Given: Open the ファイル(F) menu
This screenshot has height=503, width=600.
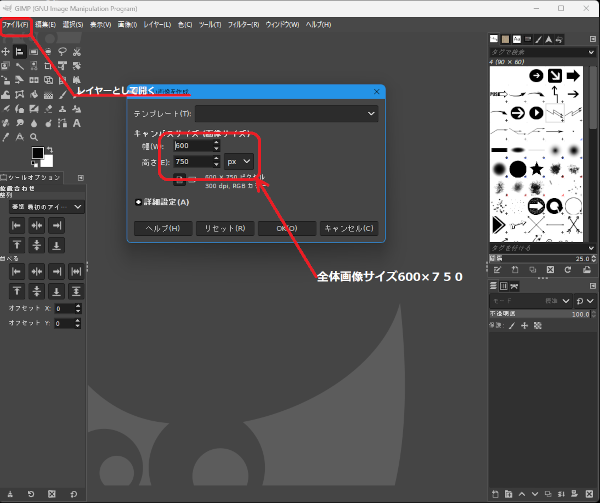Looking at the screenshot, I should tap(15, 24).
